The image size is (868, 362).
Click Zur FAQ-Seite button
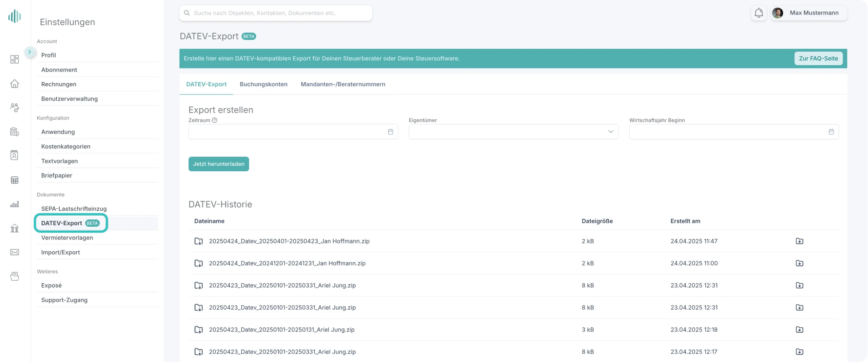818,58
